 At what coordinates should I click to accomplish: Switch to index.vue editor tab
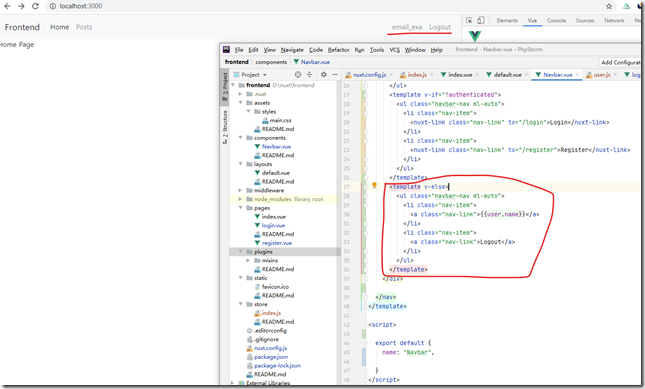pyautogui.click(x=460, y=75)
